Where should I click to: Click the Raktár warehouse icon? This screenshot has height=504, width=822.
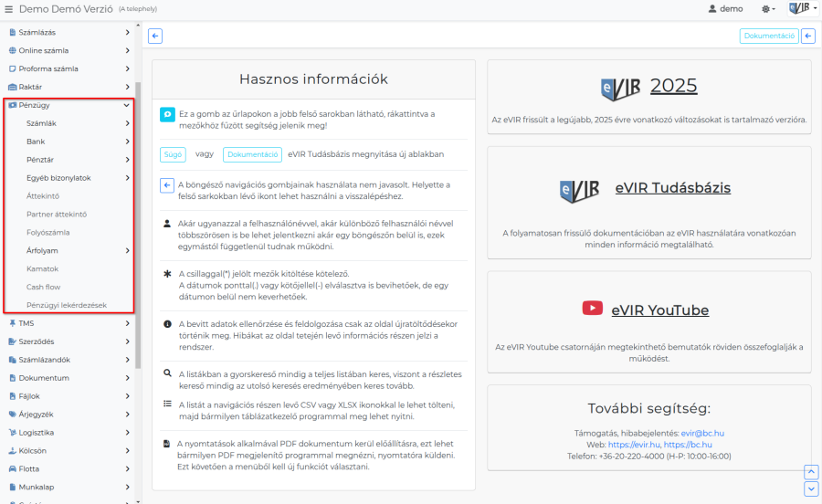(x=12, y=87)
